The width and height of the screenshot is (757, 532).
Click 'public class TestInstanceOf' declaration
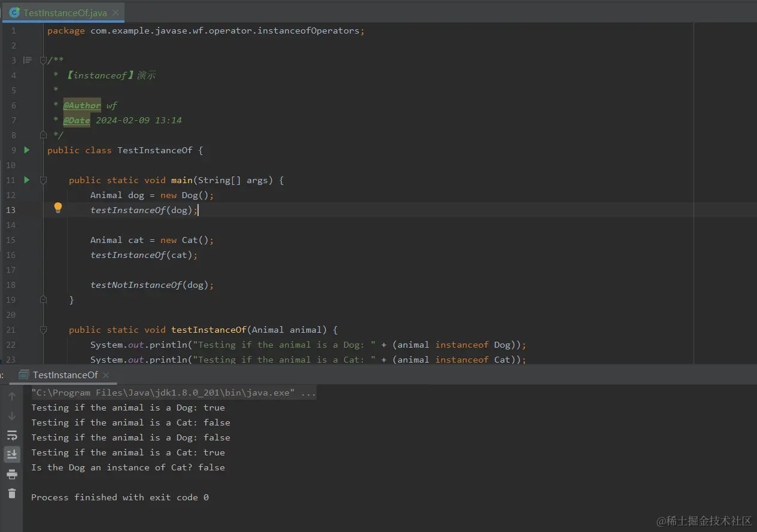pos(120,150)
